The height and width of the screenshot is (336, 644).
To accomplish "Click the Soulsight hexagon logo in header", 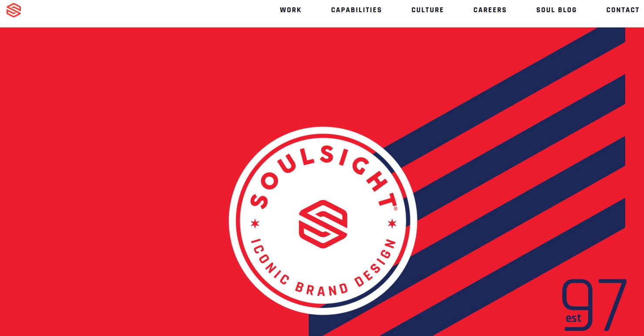I will tap(14, 10).
